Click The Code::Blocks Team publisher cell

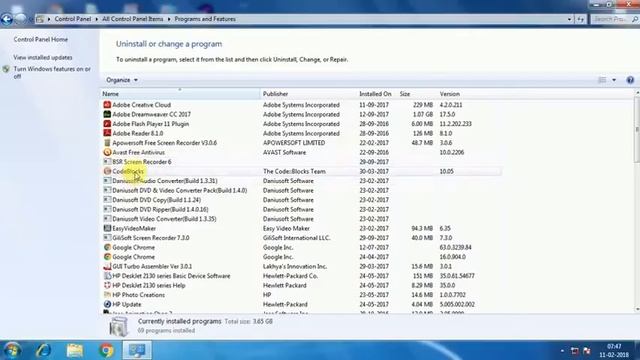[x=294, y=171]
